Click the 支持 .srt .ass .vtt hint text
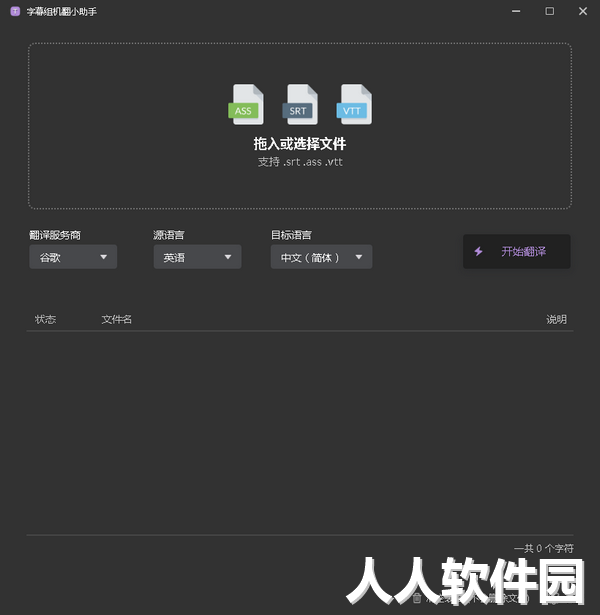The image size is (600, 615). pos(300,162)
